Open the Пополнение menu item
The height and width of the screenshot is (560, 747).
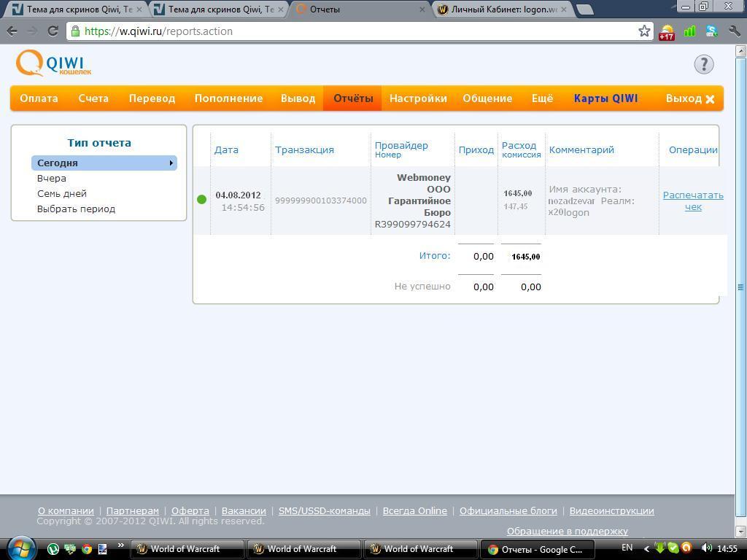click(228, 98)
